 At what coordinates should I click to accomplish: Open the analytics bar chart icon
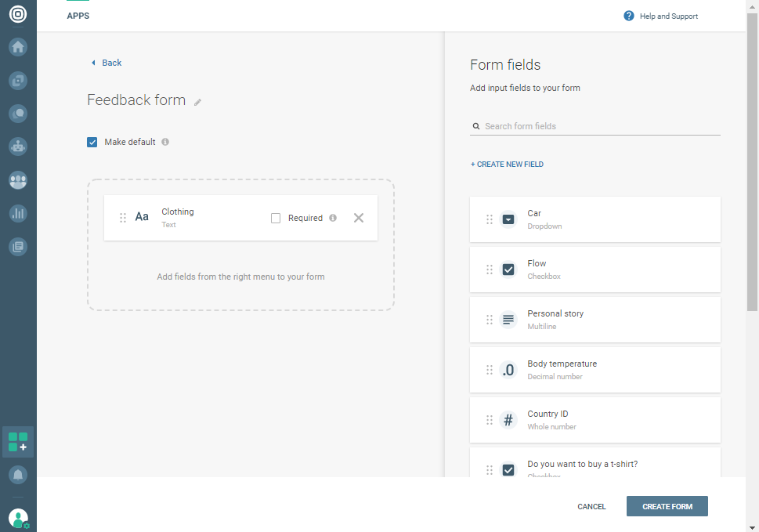18,213
